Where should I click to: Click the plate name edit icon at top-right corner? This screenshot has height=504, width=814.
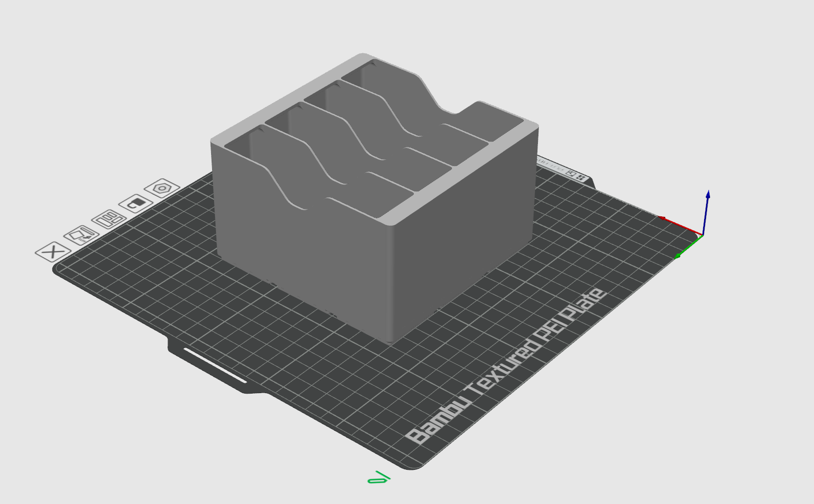(570, 172)
